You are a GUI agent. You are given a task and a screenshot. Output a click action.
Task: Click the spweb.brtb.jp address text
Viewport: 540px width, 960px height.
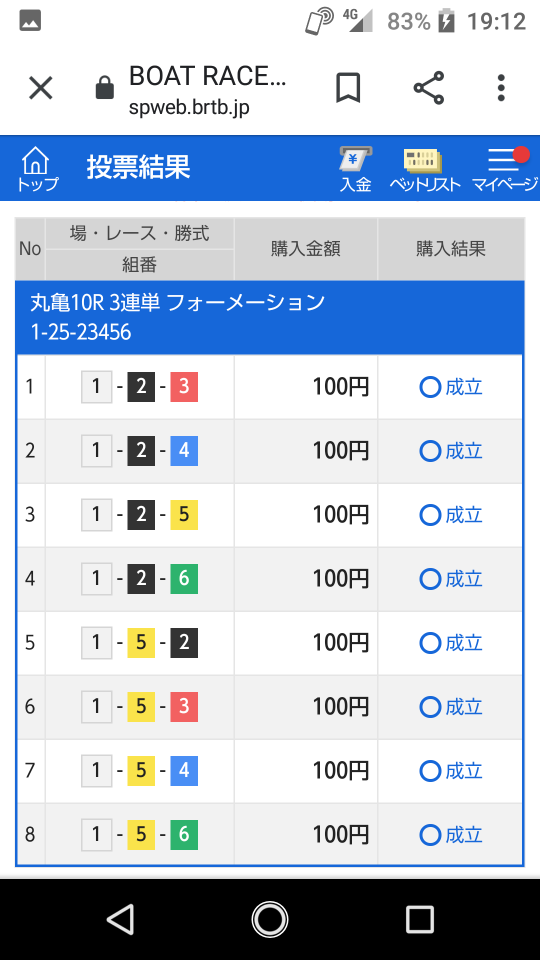tap(189, 107)
